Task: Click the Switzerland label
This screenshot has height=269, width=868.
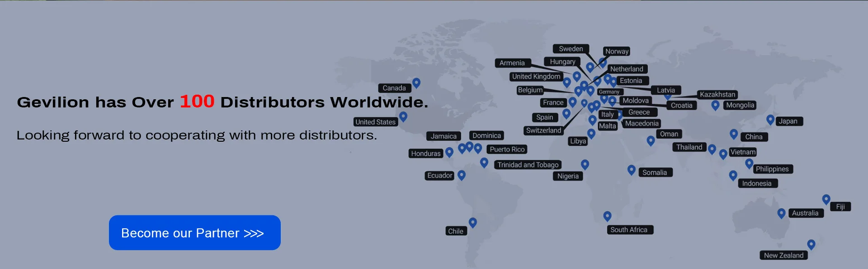Action: 543,130
